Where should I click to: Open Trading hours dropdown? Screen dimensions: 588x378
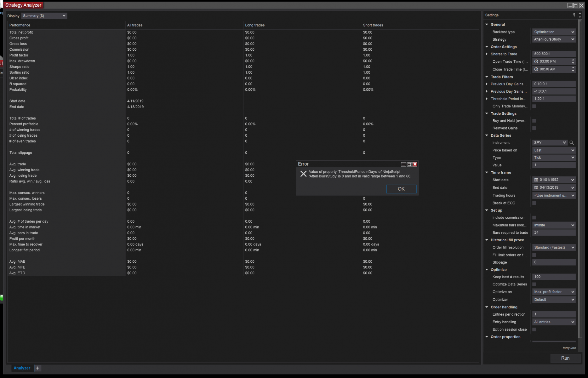point(554,195)
